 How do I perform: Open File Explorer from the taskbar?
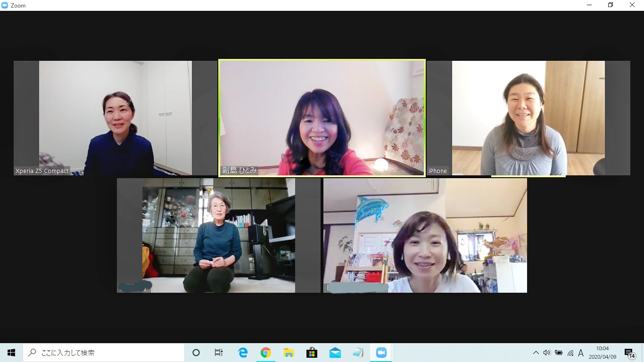tap(289, 353)
